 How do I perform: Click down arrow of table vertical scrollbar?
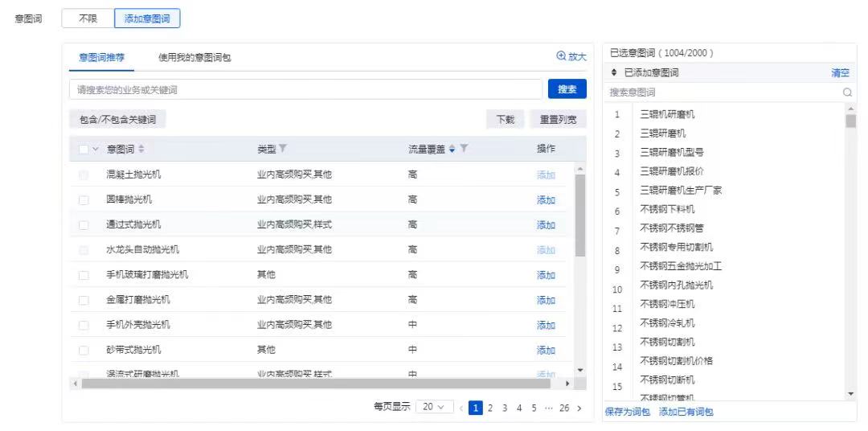(580, 370)
